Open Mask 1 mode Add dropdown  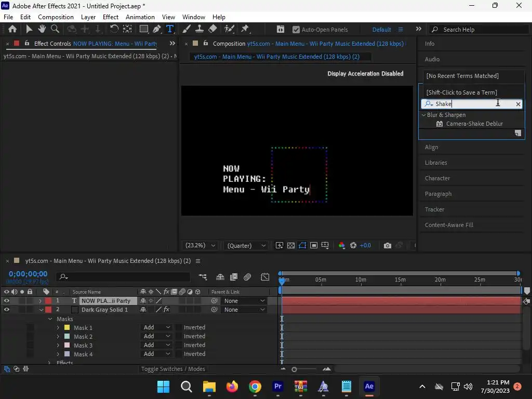[156, 327]
